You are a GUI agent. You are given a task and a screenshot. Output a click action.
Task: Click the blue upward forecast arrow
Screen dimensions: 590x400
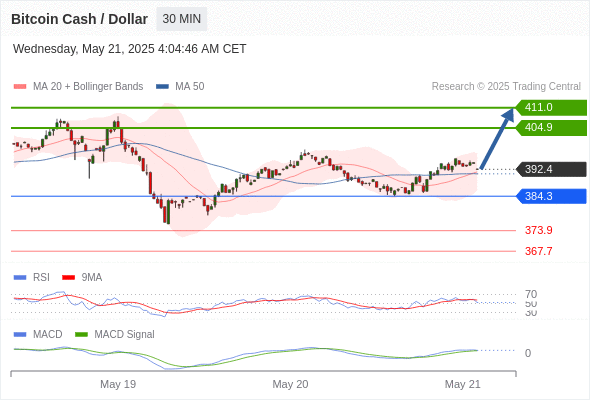pyautogui.click(x=497, y=138)
